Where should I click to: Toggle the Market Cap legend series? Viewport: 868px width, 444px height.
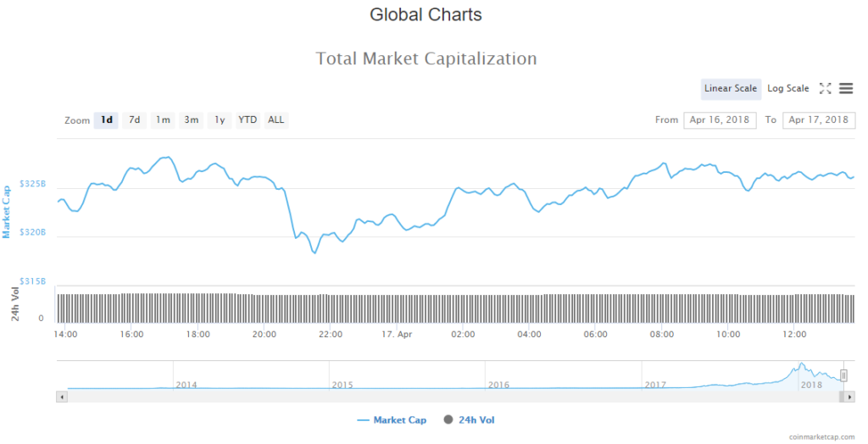tap(392, 419)
